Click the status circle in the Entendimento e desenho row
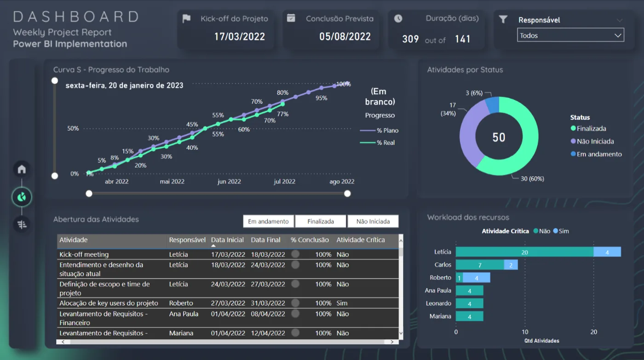 [x=295, y=264]
